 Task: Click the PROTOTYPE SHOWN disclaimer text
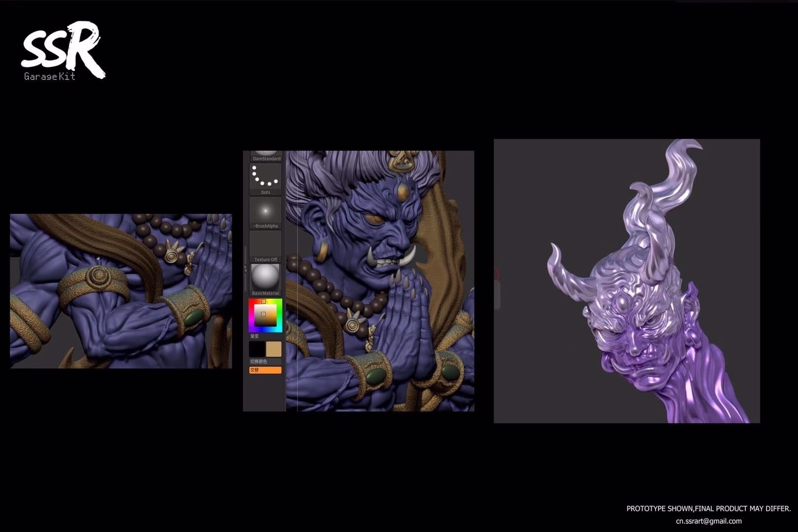[708, 508]
